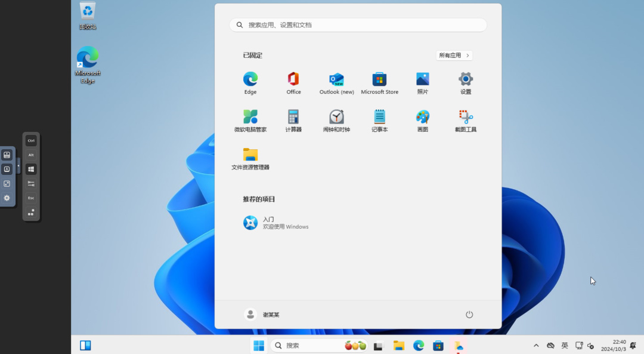The height and width of the screenshot is (354, 644).
Task: Open File Explorer from the taskbar
Action: pyautogui.click(x=398, y=346)
